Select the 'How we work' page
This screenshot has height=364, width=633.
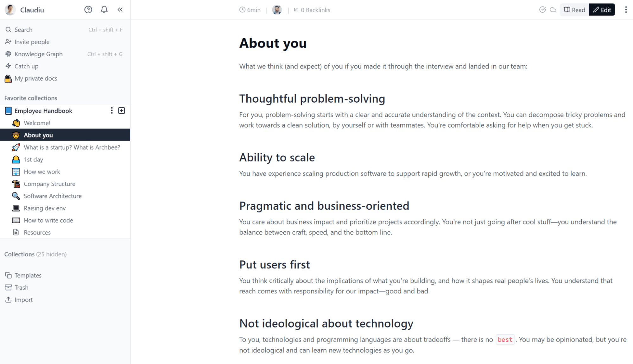tap(41, 172)
